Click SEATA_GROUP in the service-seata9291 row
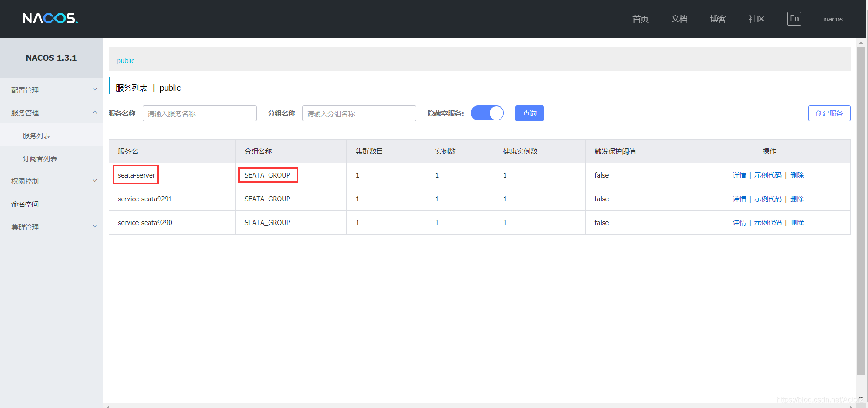This screenshot has width=868, height=408. (x=267, y=199)
